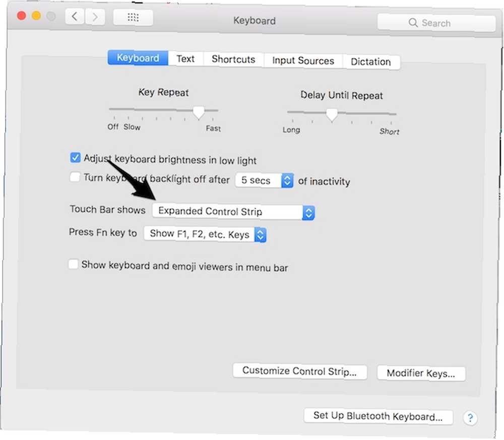This screenshot has width=504, height=440.
Task: Click the Short label under Delay Until Repeat
Action: point(389,132)
